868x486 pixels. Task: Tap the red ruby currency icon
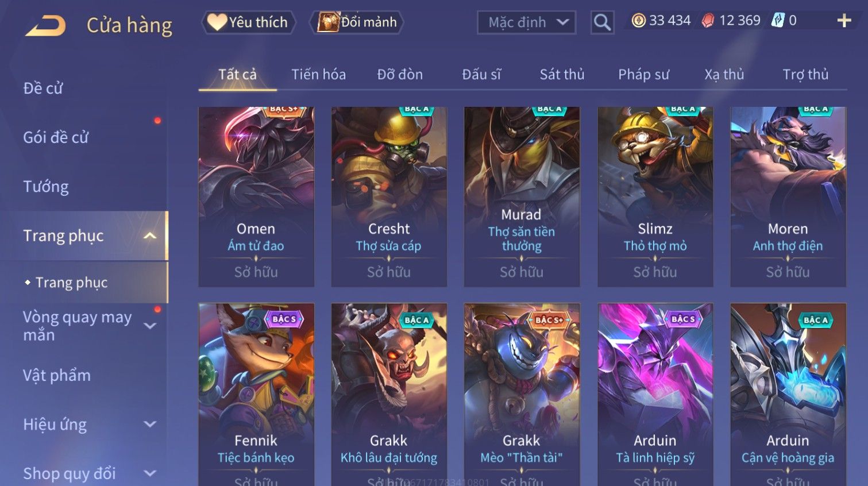[x=708, y=21]
